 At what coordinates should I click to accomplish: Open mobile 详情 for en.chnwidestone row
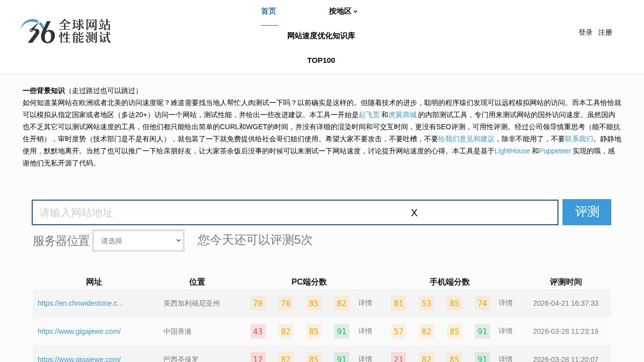(x=506, y=303)
